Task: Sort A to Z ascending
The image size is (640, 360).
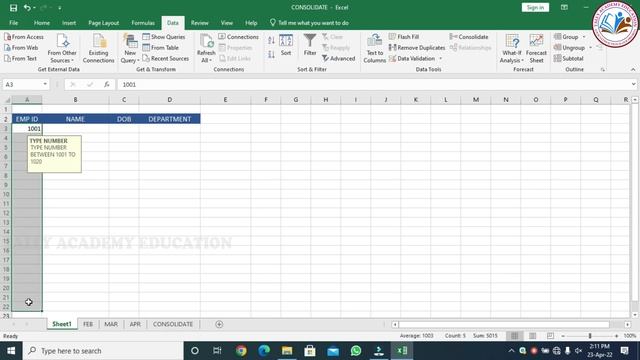Action: click(x=271, y=40)
